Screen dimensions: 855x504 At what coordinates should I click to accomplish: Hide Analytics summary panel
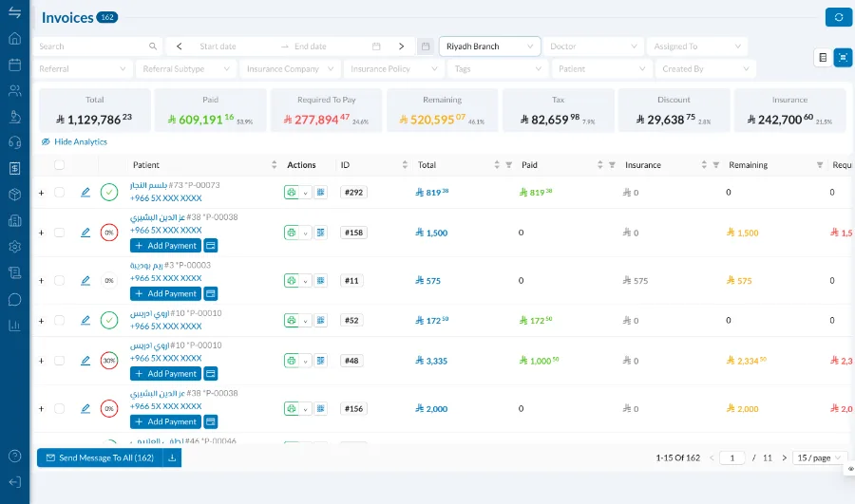(75, 141)
